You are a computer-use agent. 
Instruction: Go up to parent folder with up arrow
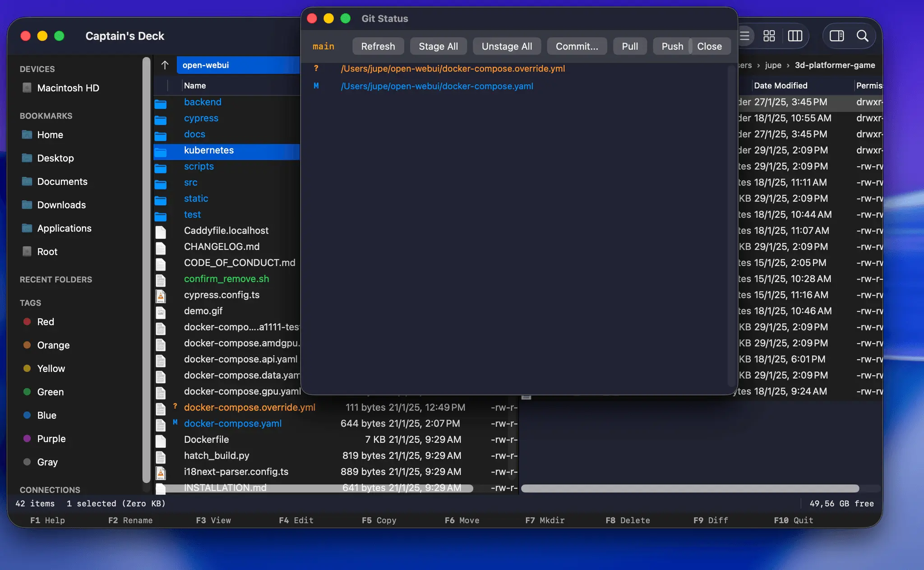pyautogui.click(x=165, y=65)
